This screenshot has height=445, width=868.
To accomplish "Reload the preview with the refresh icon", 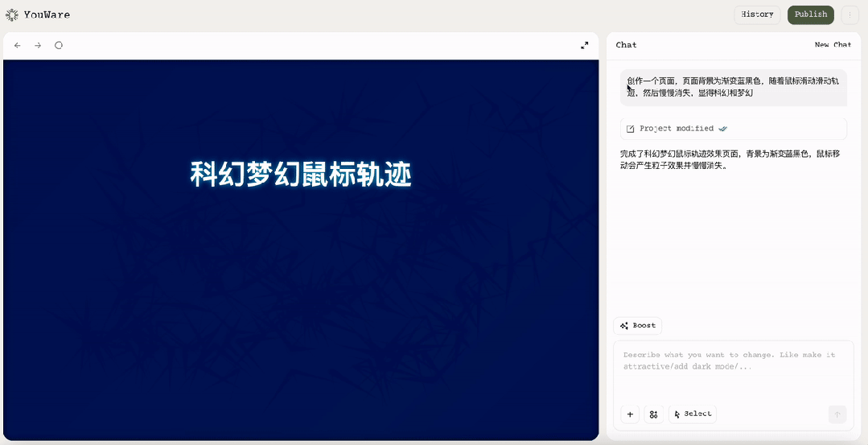I will pyautogui.click(x=59, y=46).
